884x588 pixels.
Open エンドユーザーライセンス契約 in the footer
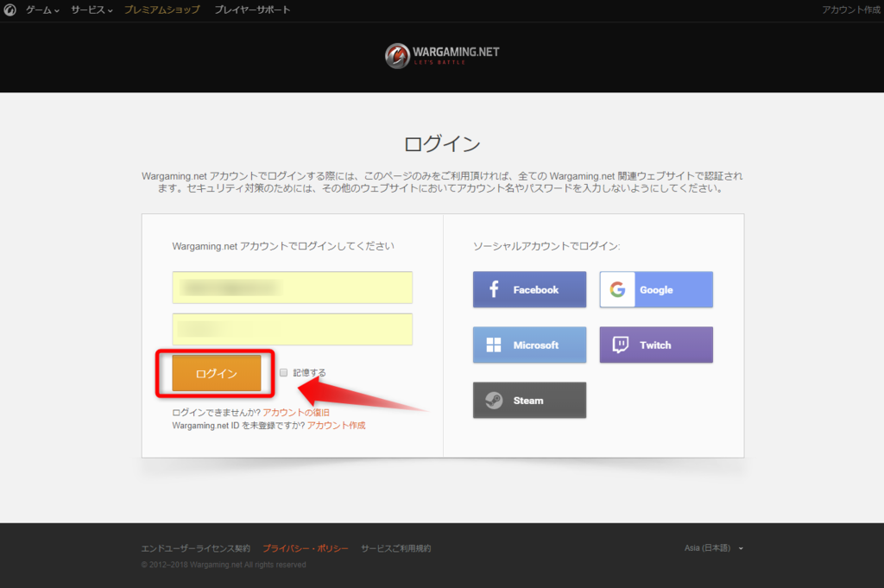(x=196, y=548)
